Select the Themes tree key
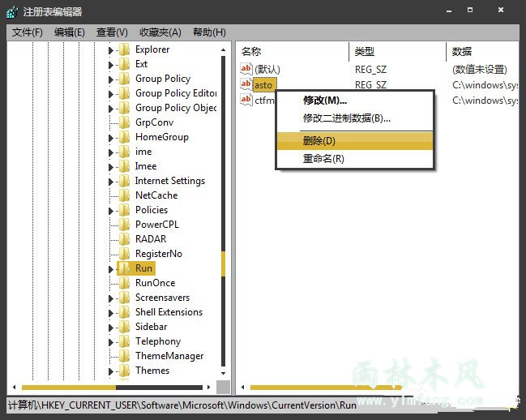The image size is (526, 420). pyautogui.click(x=152, y=371)
